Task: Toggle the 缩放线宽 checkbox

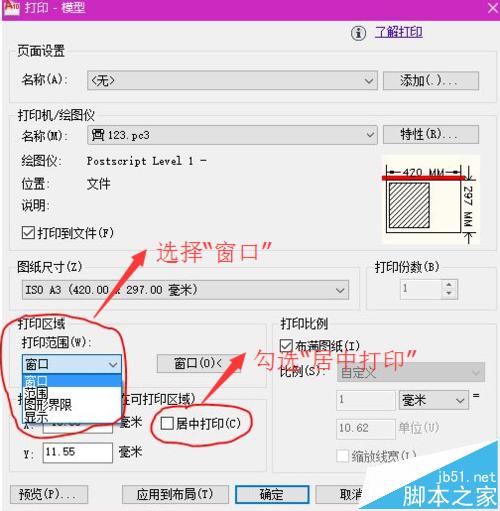Action: click(x=342, y=456)
